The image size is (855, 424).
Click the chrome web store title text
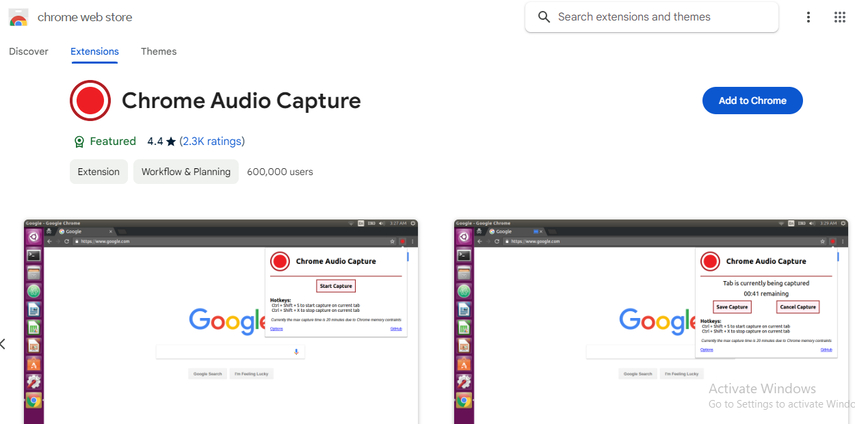pos(85,17)
